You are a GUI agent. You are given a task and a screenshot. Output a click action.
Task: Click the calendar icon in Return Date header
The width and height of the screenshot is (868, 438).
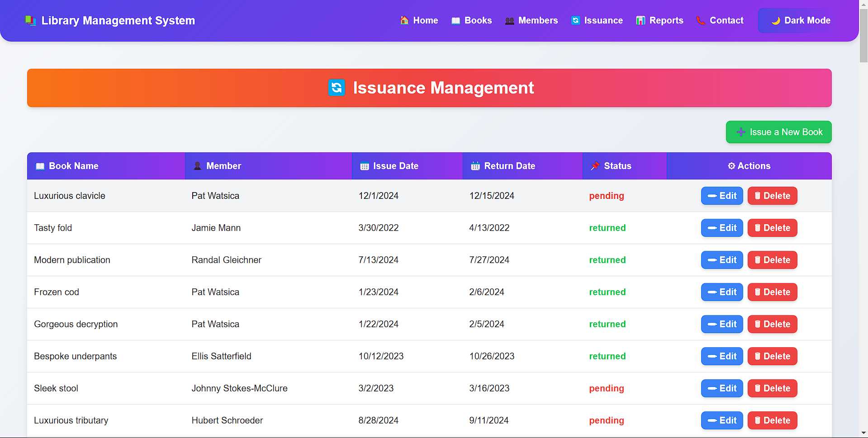(475, 166)
